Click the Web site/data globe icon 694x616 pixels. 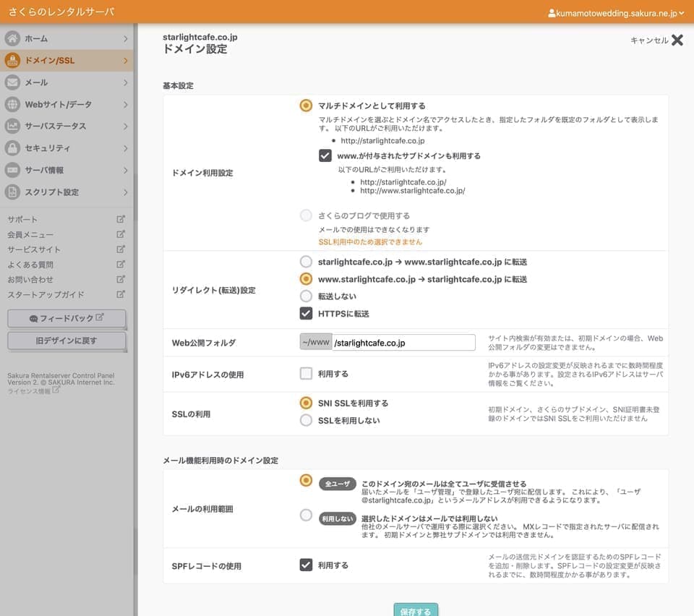click(x=12, y=104)
